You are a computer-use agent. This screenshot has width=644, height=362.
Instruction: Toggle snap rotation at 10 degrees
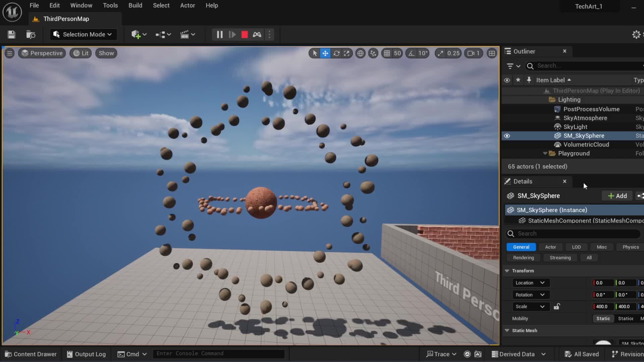coord(418,53)
